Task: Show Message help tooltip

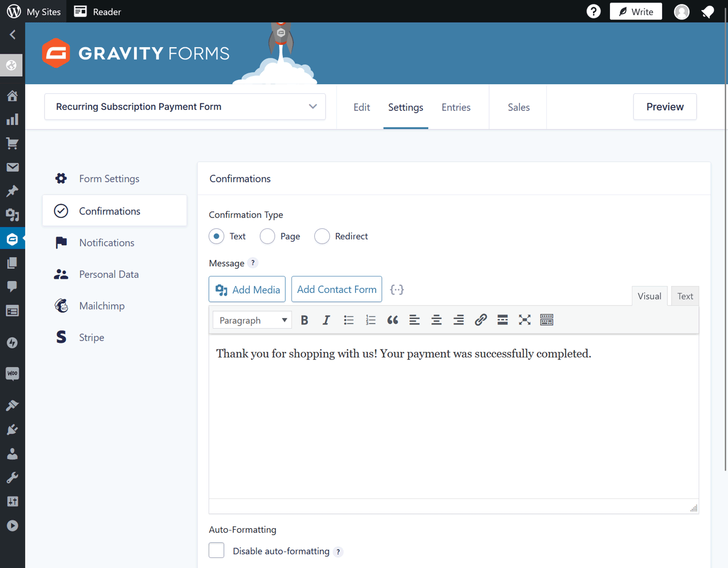Action: tap(253, 263)
